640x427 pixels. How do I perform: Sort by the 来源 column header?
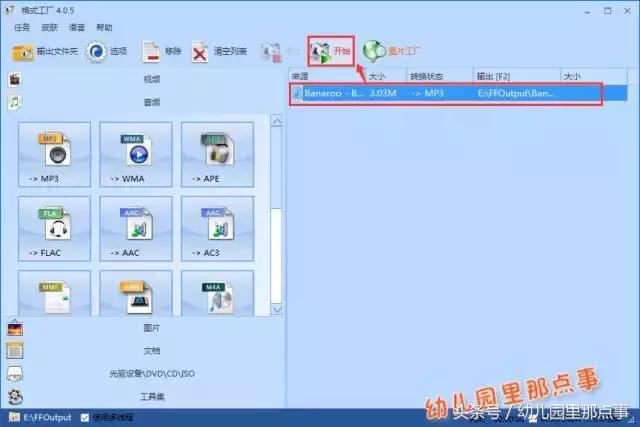[x=327, y=76]
